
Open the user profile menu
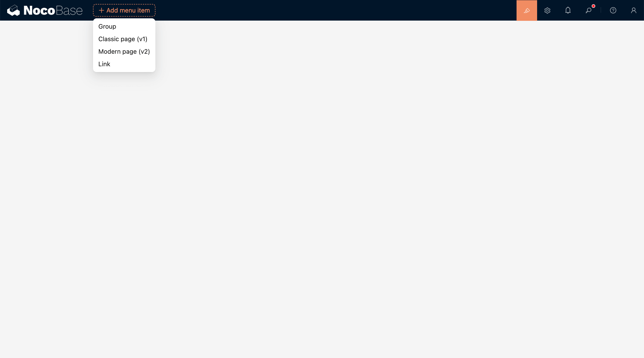pos(633,10)
